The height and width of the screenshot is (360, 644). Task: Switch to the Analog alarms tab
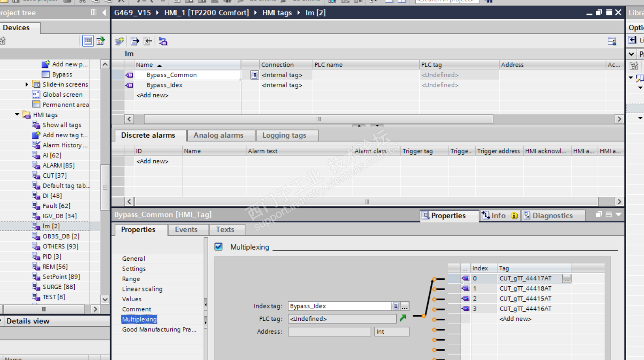coord(218,135)
